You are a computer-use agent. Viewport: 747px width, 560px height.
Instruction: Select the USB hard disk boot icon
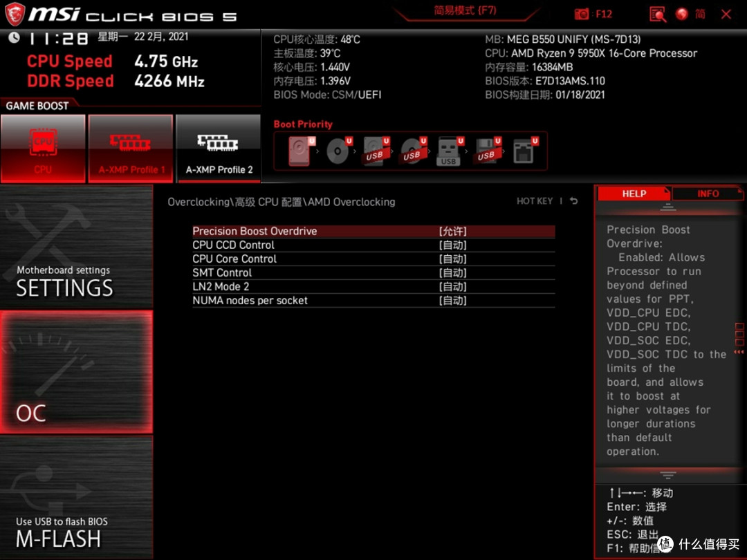coord(376,151)
